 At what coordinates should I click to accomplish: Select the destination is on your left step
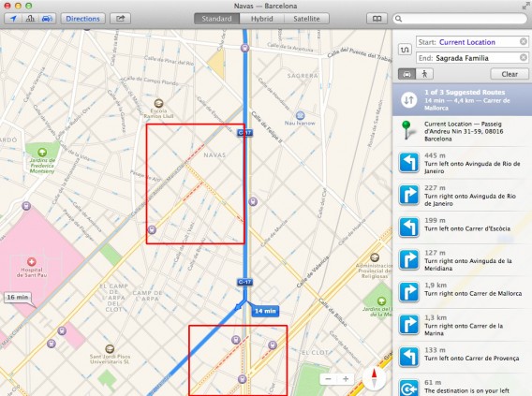click(x=462, y=386)
